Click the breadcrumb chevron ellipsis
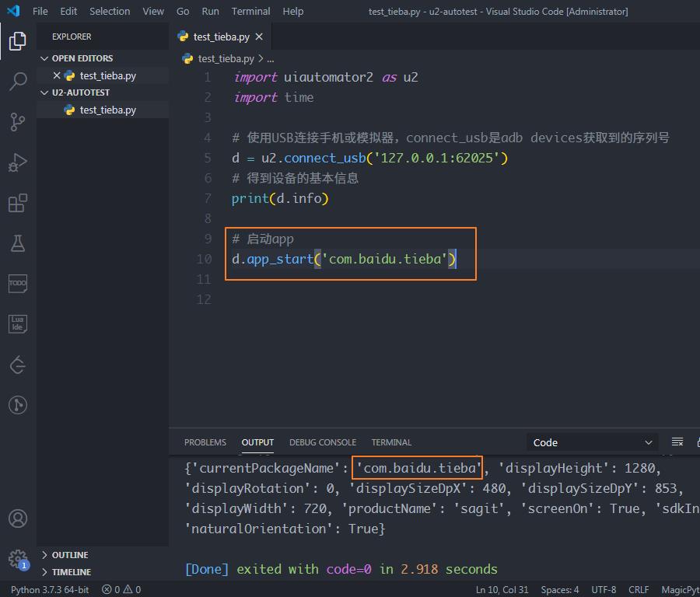 (270, 59)
